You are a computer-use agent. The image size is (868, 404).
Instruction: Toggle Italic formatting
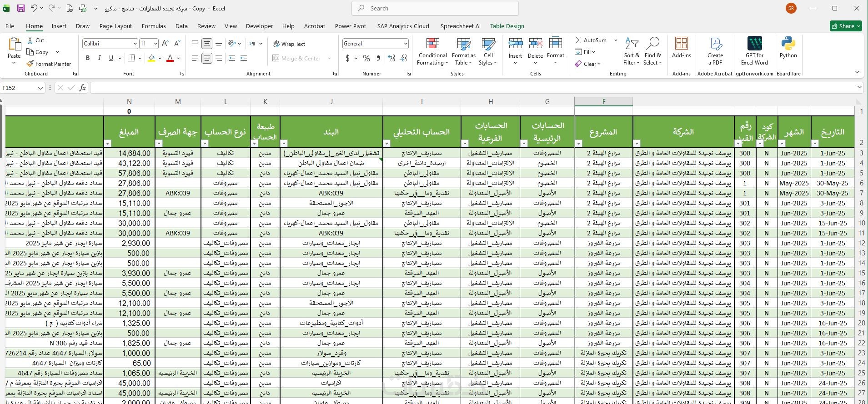(x=99, y=58)
